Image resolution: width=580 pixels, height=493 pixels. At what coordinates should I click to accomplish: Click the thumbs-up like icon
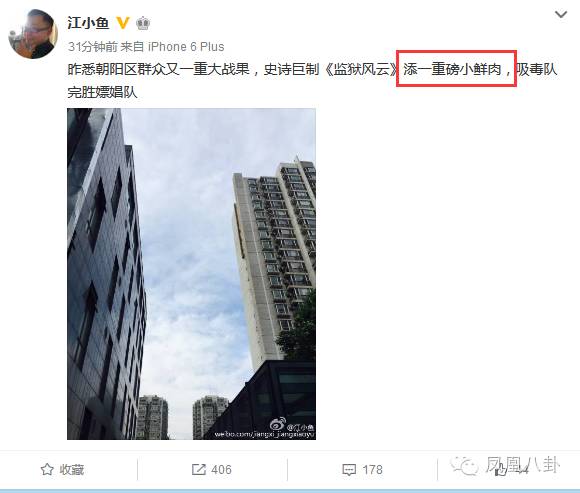click(x=500, y=470)
